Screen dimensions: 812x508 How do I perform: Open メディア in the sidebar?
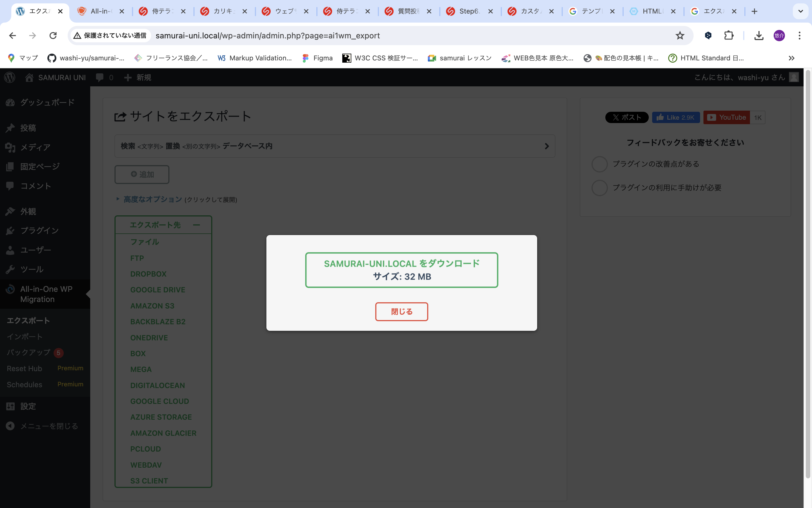45,147
